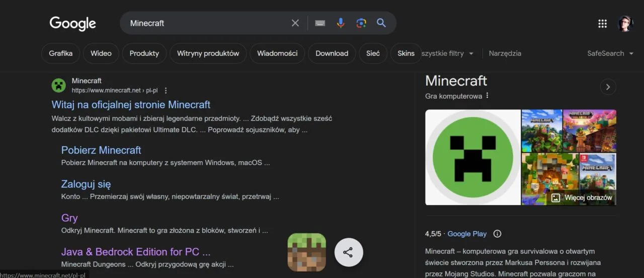Open Witaj na oficjalnej stronie Minecraft result
Image resolution: width=644 pixels, height=278 pixels.
click(131, 105)
